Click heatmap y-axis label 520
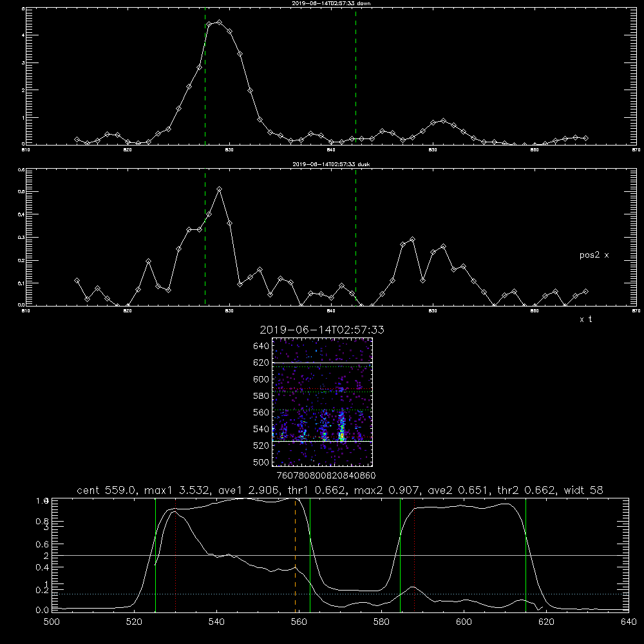 coord(261,446)
